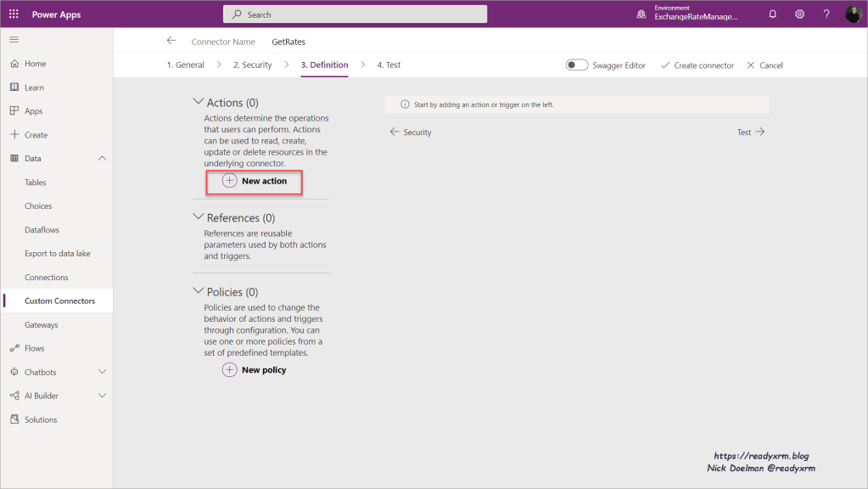Collapse the Actions section chevron

point(199,102)
